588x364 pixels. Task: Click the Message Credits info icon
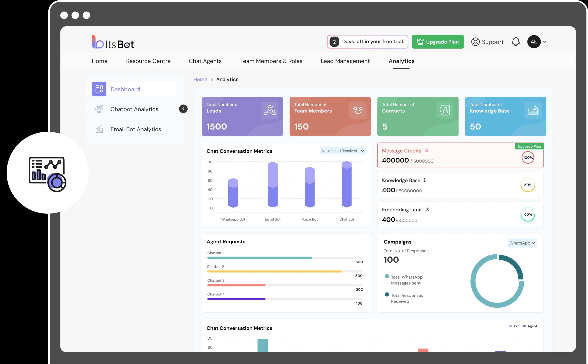426,151
